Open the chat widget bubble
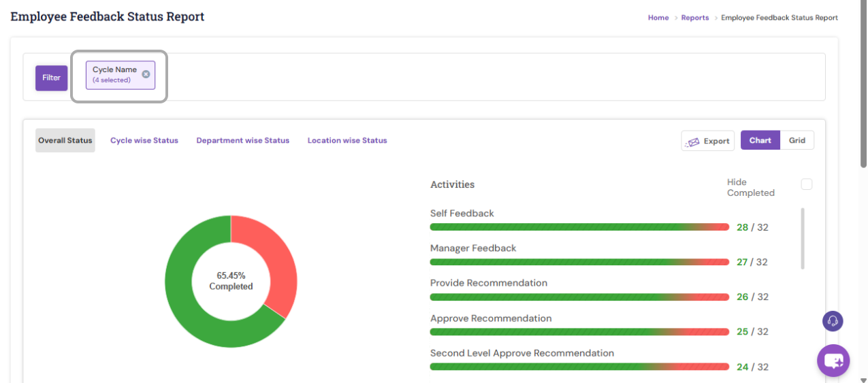Viewport: 868px width, 383px height. [833, 361]
